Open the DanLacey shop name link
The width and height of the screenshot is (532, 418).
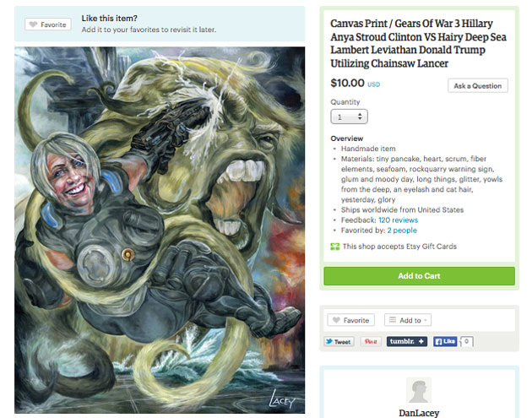point(419,413)
